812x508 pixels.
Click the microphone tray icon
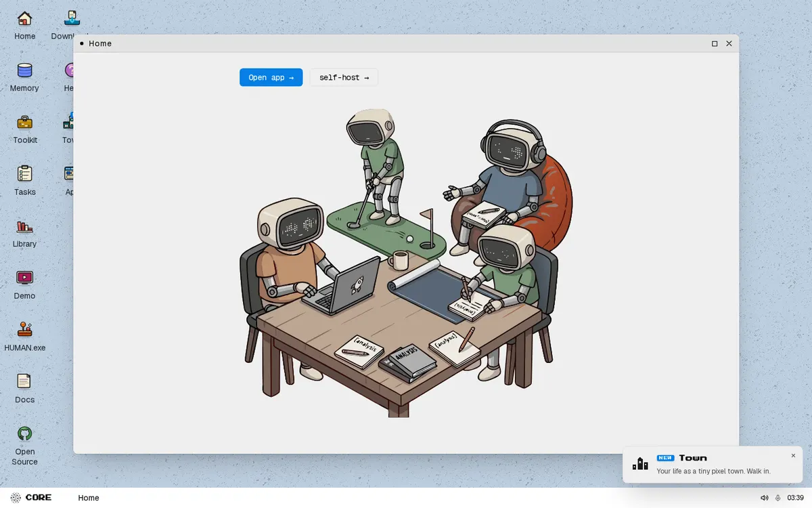pyautogui.click(x=777, y=498)
